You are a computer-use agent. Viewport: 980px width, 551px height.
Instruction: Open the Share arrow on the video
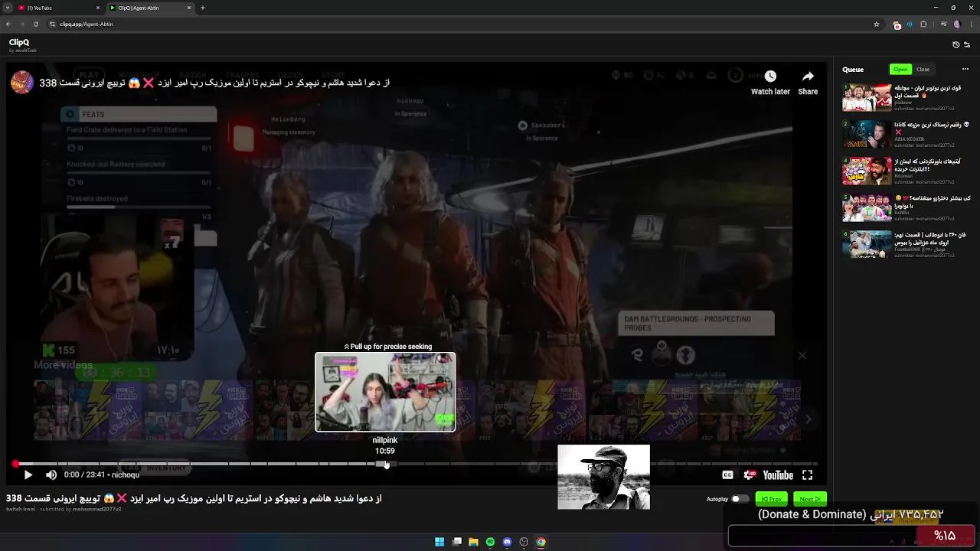(808, 83)
